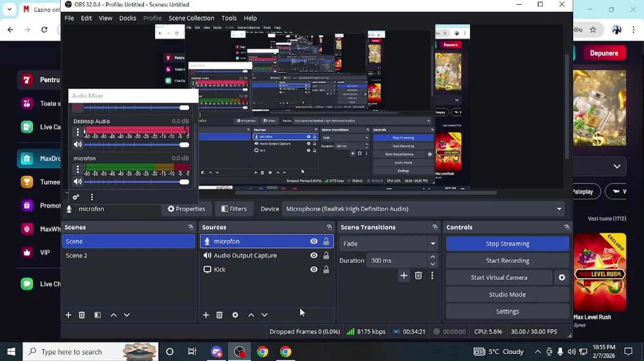
Task: Mute the Desktop Audio speaker icon
Action: tap(78, 144)
